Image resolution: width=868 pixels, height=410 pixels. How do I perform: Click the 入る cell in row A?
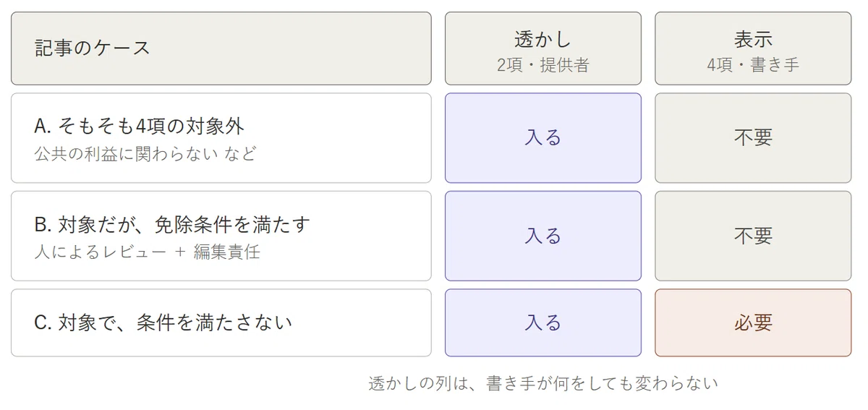click(542, 137)
